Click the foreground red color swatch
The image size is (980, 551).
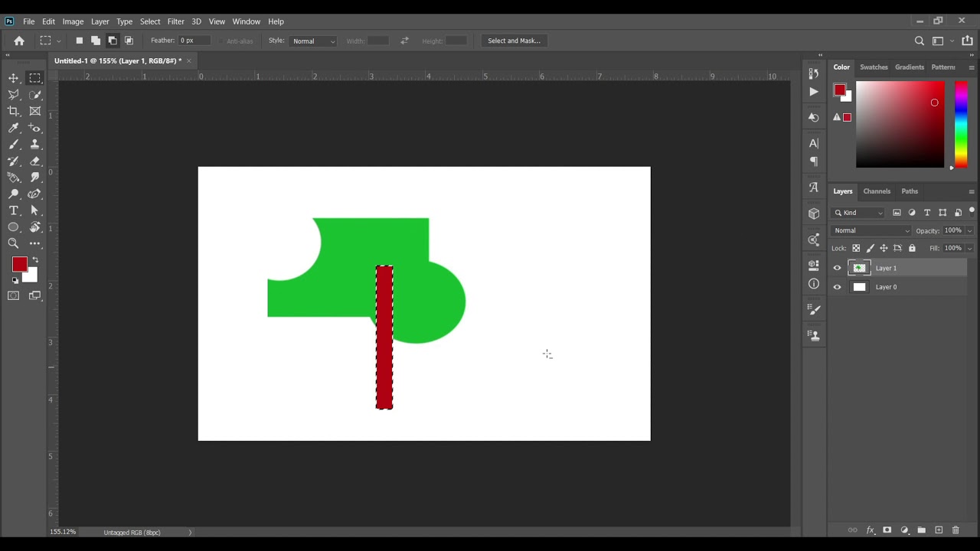click(20, 264)
